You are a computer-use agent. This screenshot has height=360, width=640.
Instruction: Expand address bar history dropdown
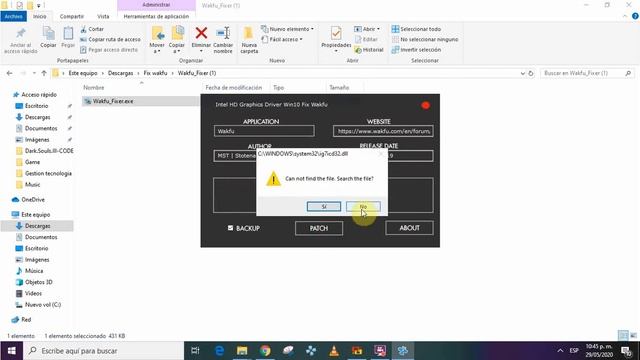(522, 73)
